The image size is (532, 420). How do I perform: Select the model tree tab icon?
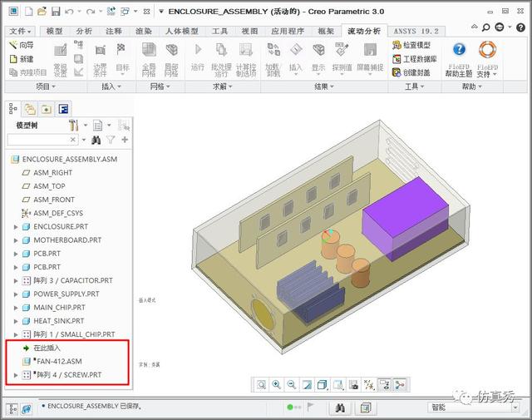click(x=13, y=109)
